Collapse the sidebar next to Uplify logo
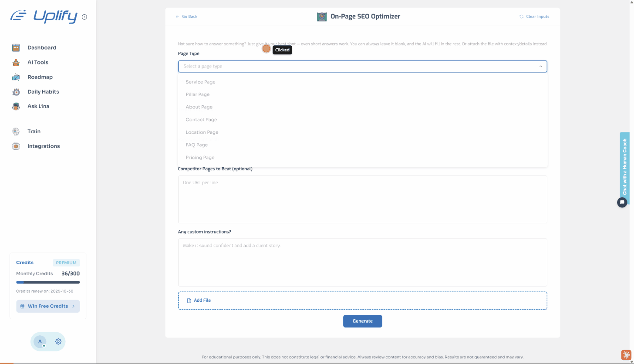The height and width of the screenshot is (364, 634). tap(84, 17)
